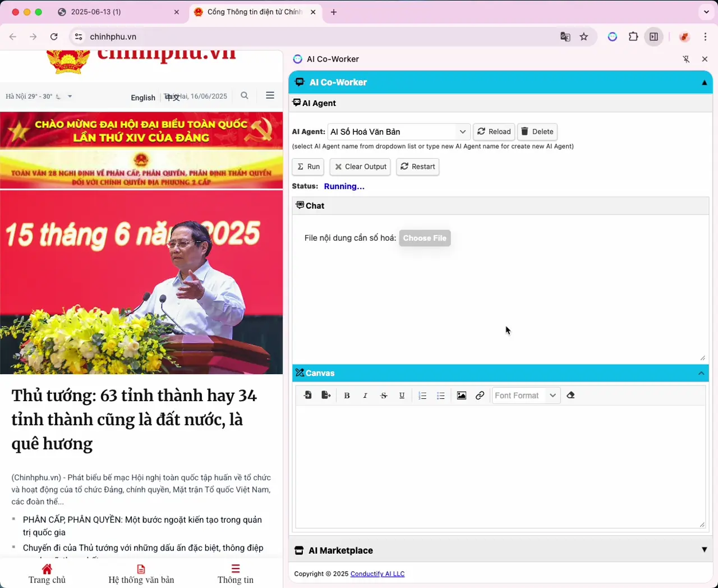Toggle italic formatting in Canvas editor
The height and width of the screenshot is (588, 718).
365,396
